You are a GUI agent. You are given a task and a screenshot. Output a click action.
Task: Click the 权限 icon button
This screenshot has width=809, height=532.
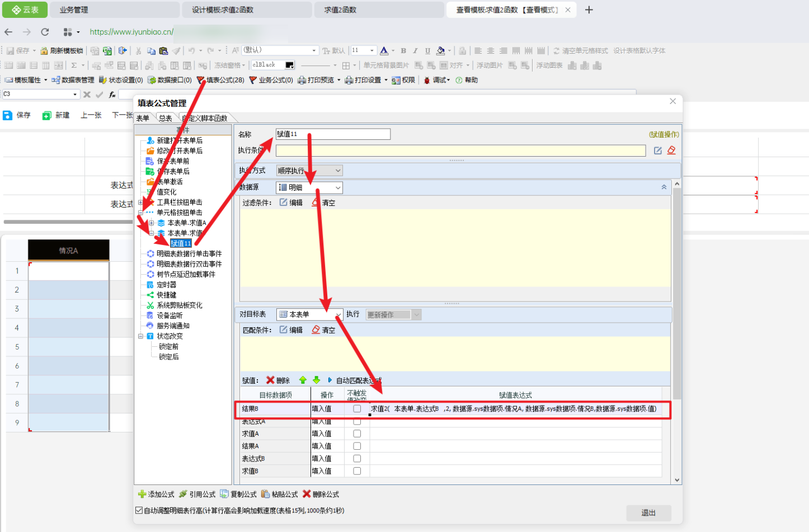[x=403, y=80]
